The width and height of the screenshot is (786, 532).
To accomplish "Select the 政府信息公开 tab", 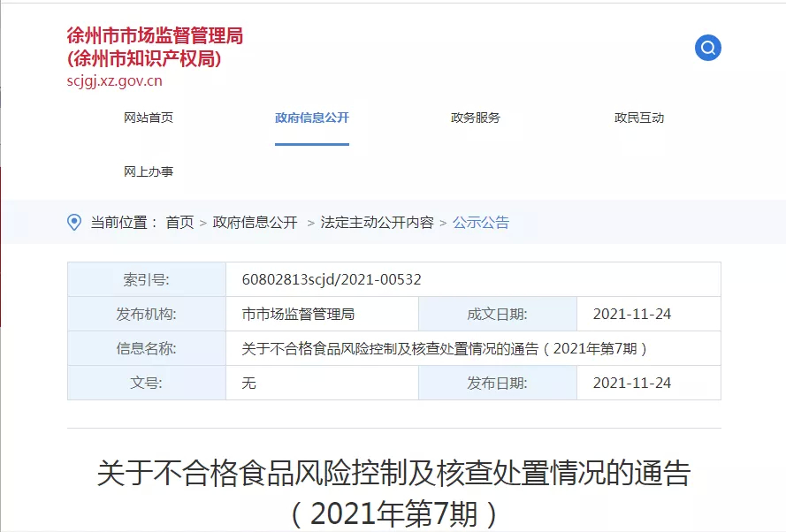I will pyautogui.click(x=312, y=118).
